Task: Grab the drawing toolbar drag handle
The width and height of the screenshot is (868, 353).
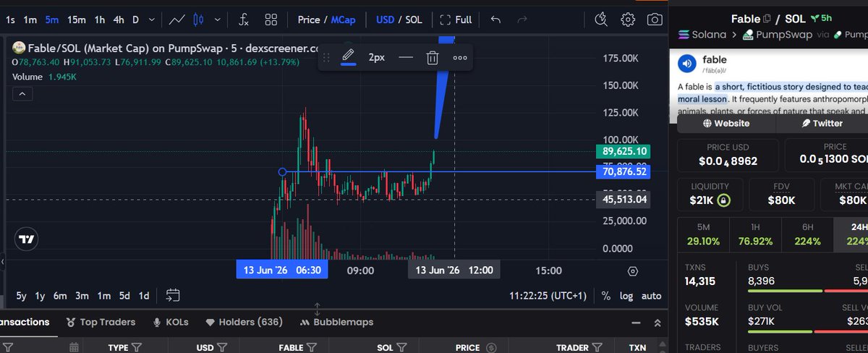Action: (326, 57)
